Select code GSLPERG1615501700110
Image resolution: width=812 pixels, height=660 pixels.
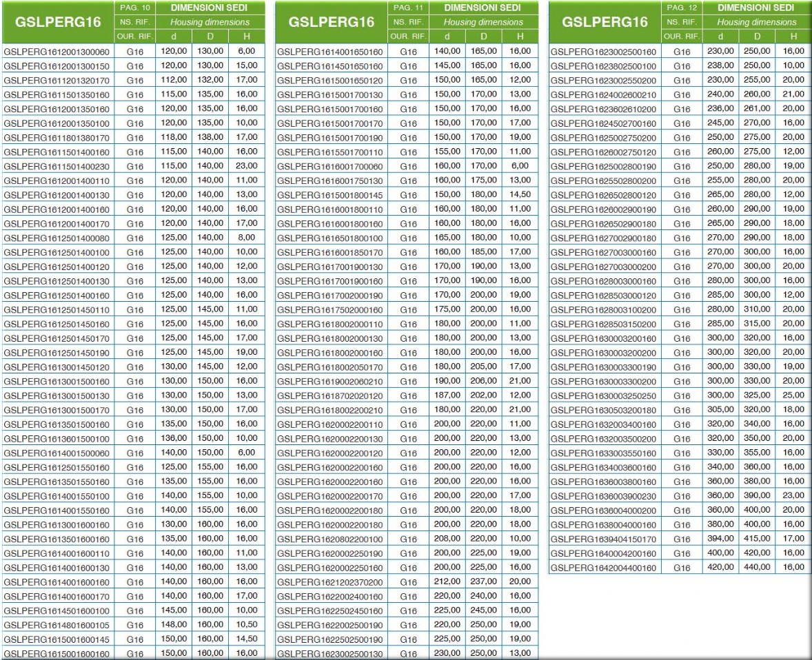pyautogui.click(x=330, y=152)
